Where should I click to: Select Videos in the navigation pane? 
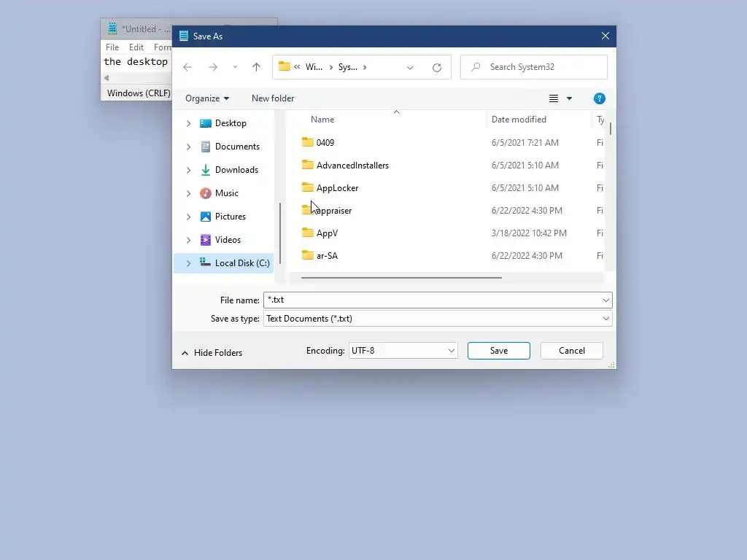(x=228, y=240)
